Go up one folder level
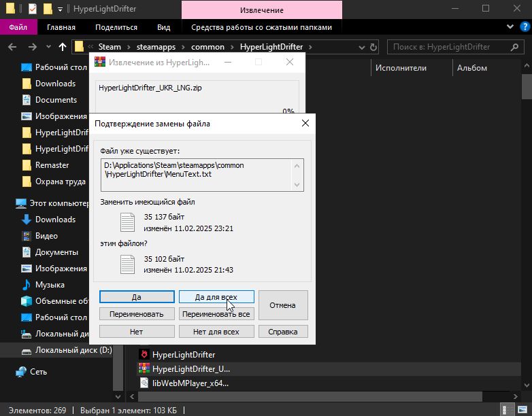Image resolution: width=532 pixels, height=416 pixels. [63, 47]
